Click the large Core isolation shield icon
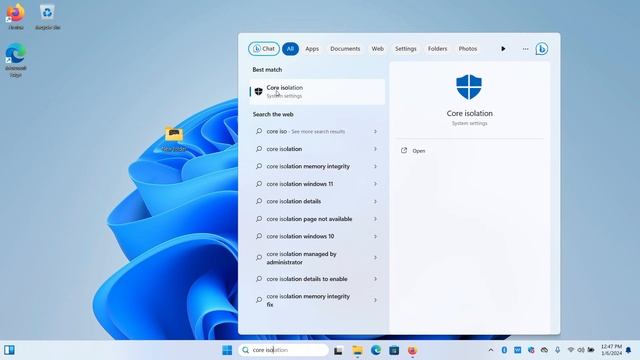The height and width of the screenshot is (360, 640). click(x=469, y=87)
